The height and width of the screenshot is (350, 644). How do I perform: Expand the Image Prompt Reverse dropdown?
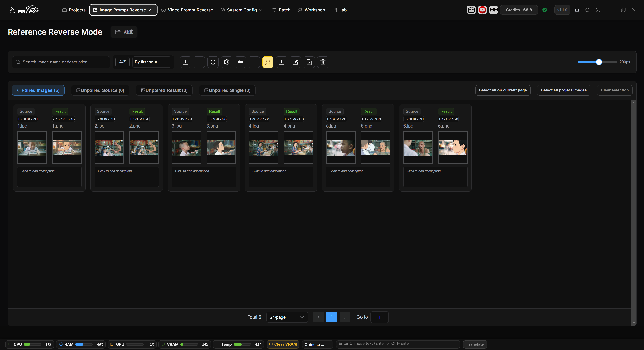[x=123, y=10]
